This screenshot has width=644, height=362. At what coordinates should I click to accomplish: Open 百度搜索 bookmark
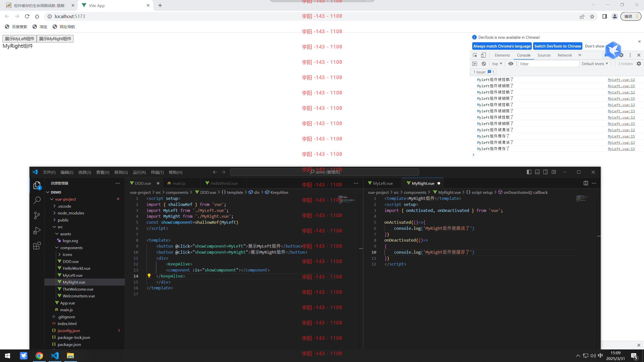tap(16, 27)
